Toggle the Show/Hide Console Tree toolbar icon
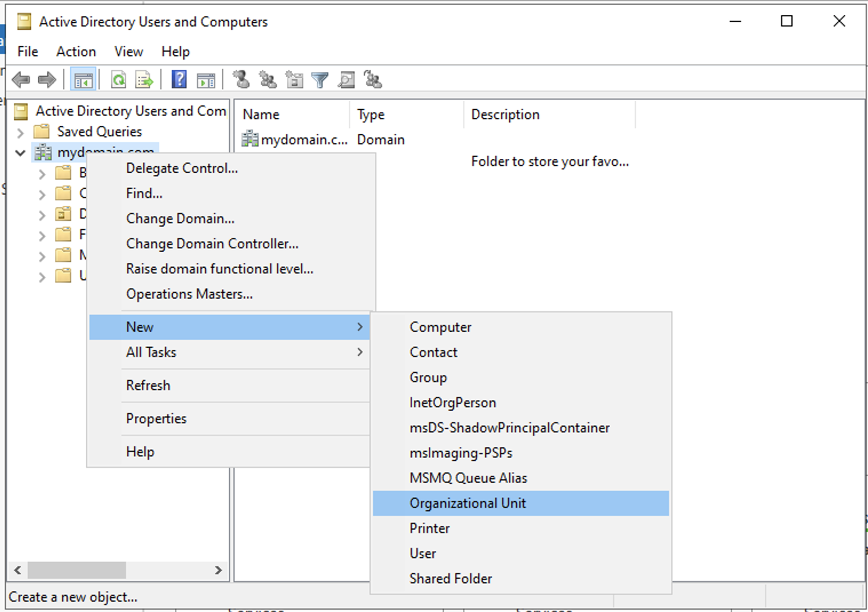This screenshot has height=612, width=868. [x=83, y=80]
